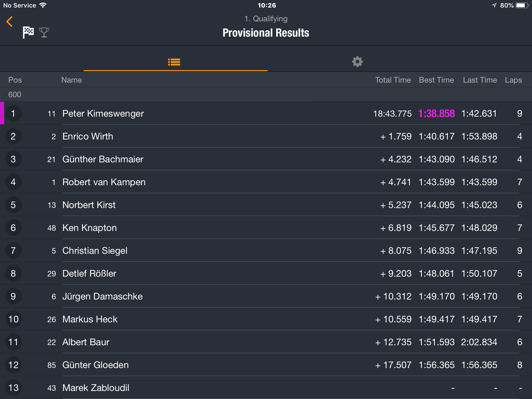Open Robert van Kampen's result row
This screenshot has width=532, height=399.
(266, 182)
